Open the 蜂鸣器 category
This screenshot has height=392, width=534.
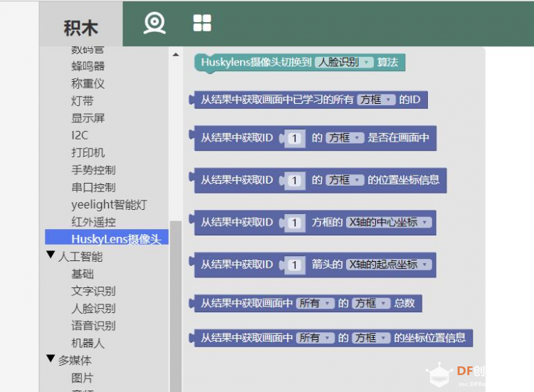(88, 66)
